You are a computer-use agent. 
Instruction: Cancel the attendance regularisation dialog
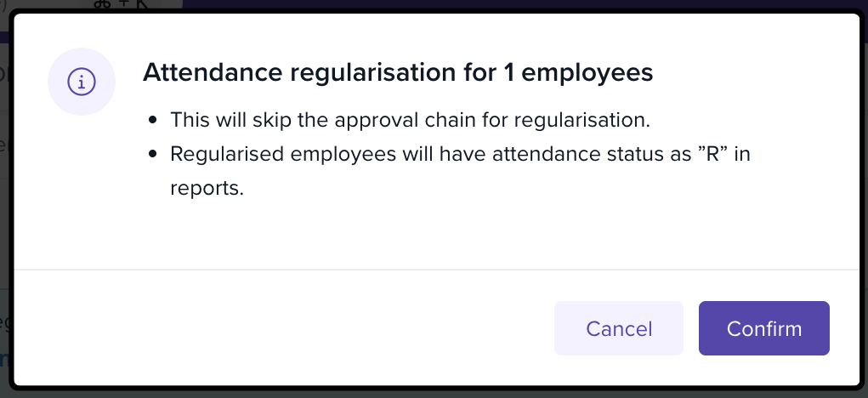619,328
